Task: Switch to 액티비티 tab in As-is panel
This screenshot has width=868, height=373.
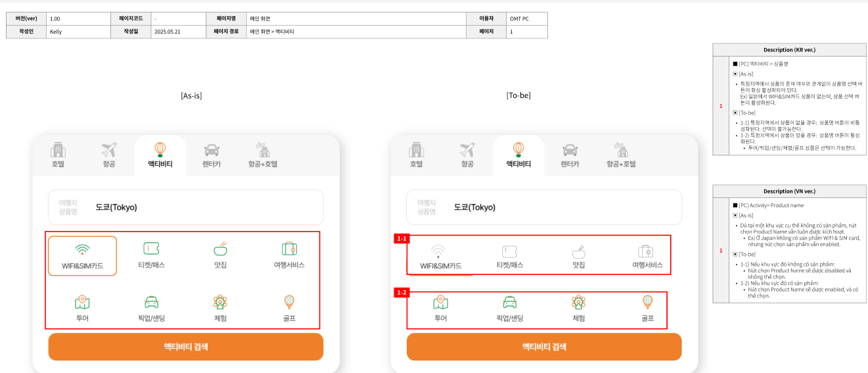Action: click(x=160, y=155)
